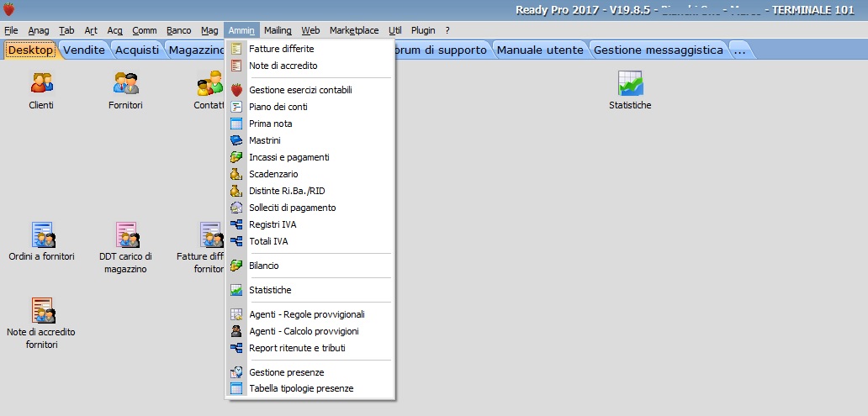The width and height of the screenshot is (868, 416).
Task: Click the '...' more tabs tab
Action: point(739,50)
